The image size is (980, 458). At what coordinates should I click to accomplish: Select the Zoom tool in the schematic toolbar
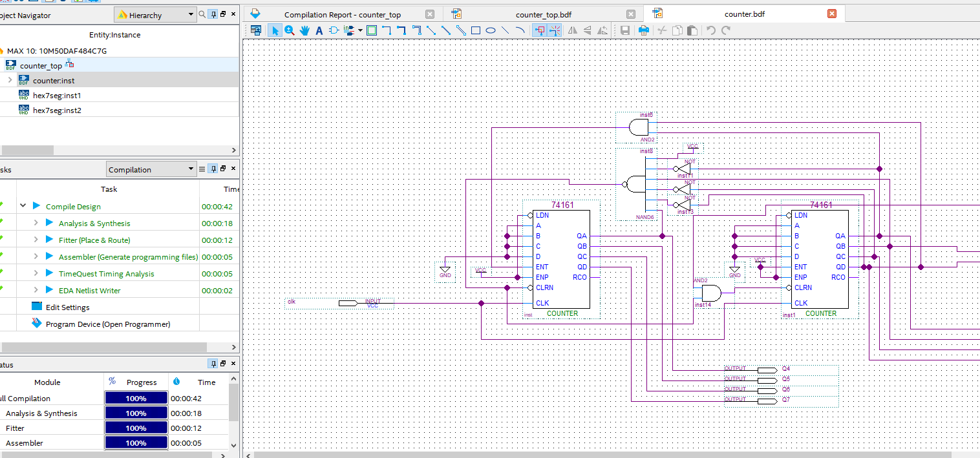coord(290,30)
